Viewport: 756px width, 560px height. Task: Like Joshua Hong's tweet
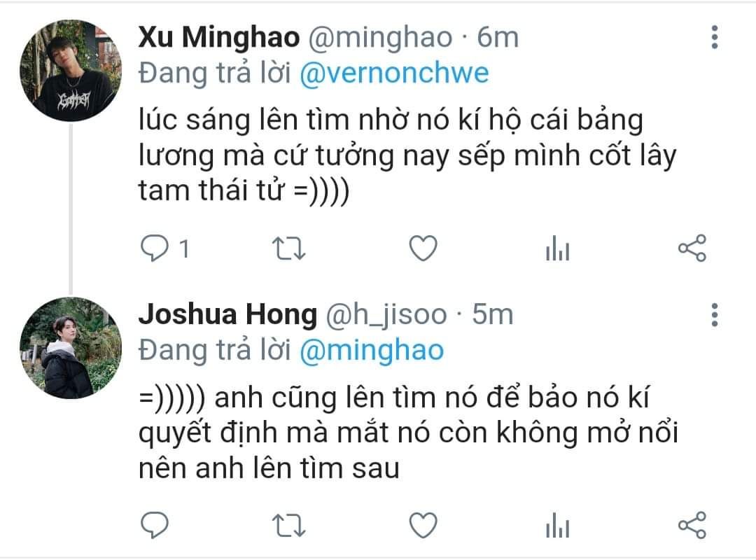click(x=423, y=525)
